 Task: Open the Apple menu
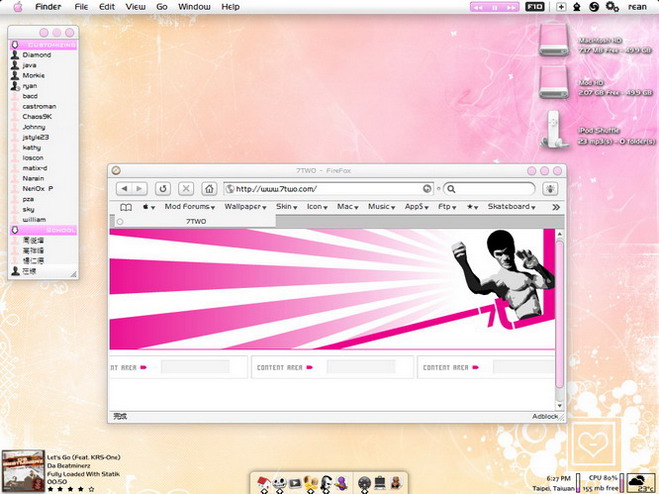click(x=18, y=7)
